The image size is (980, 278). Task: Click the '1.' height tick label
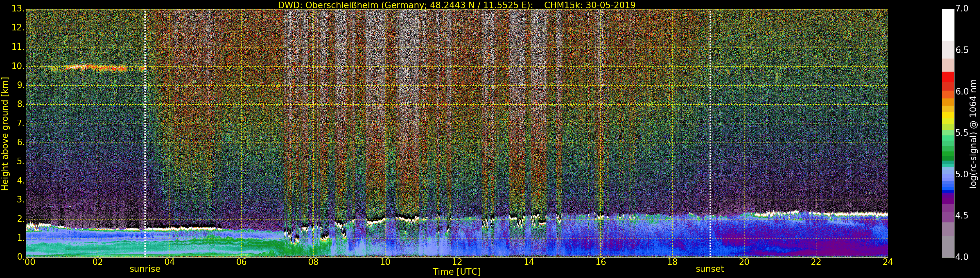(x=21, y=238)
